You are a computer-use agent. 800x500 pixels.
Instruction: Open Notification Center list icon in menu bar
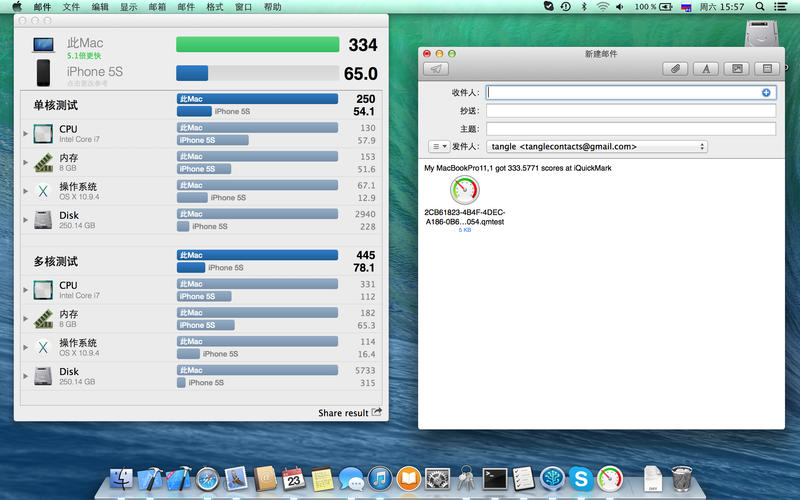coord(781,7)
